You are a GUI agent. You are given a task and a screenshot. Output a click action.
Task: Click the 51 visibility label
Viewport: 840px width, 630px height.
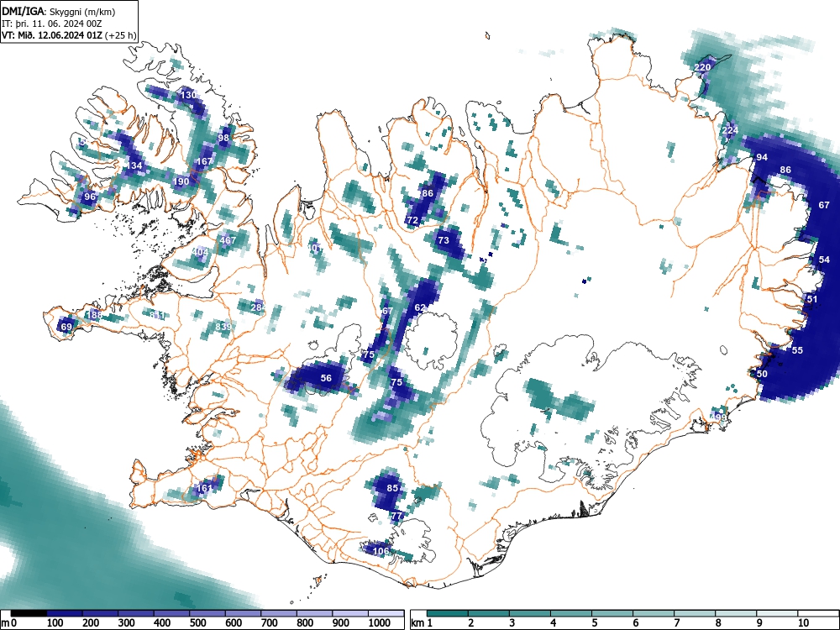[812, 299]
